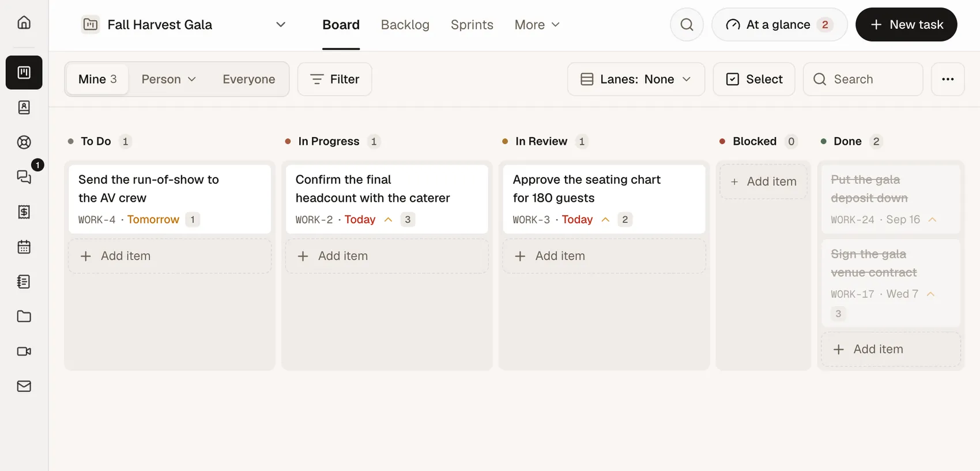Screen dimensions: 980x471
Task: Open the Put the gala deposit down card
Action: 891,199
